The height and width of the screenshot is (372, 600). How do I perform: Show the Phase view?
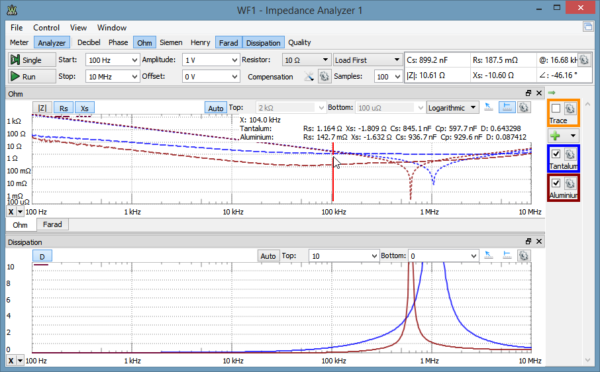click(118, 42)
